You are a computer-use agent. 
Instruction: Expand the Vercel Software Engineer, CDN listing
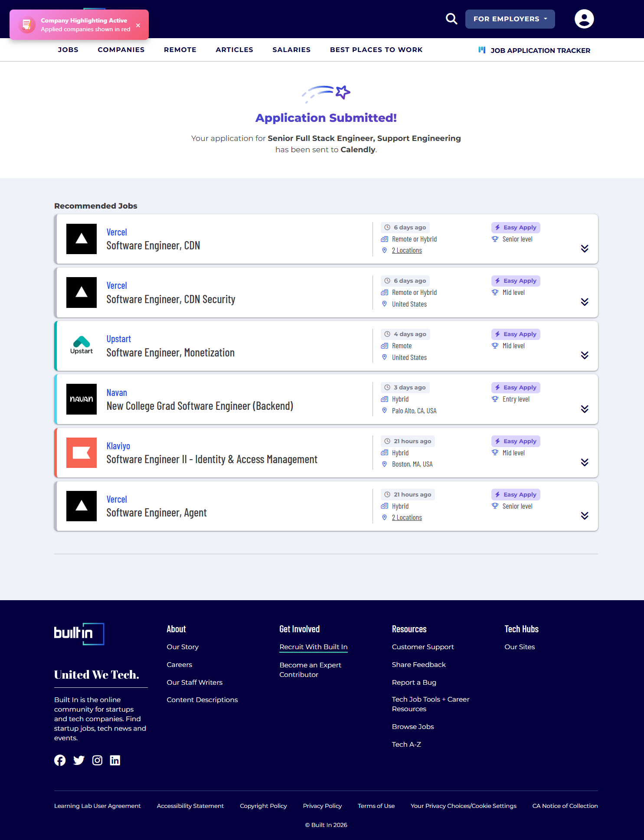(584, 248)
